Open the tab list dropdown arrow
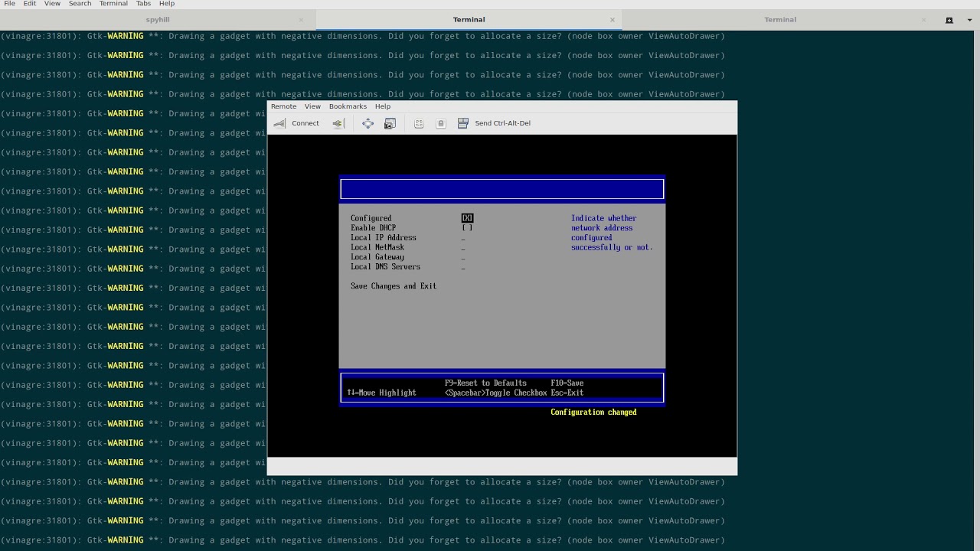This screenshot has height=551, width=980. [970, 20]
